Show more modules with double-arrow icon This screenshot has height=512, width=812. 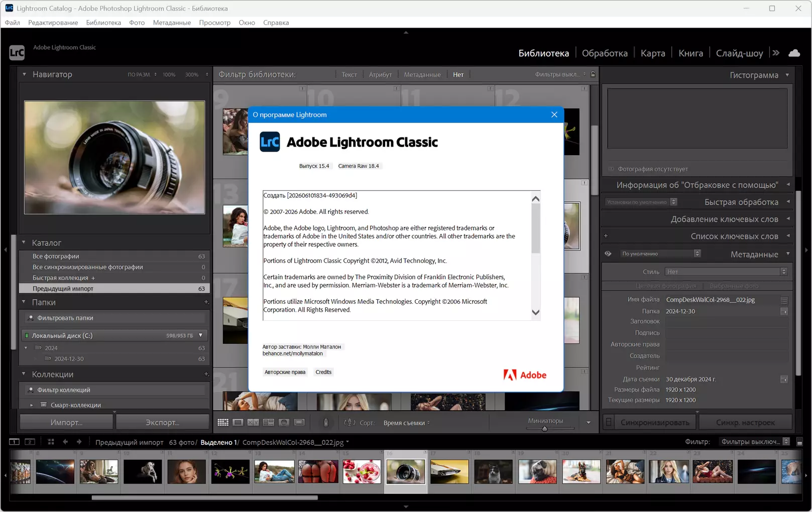tap(776, 53)
